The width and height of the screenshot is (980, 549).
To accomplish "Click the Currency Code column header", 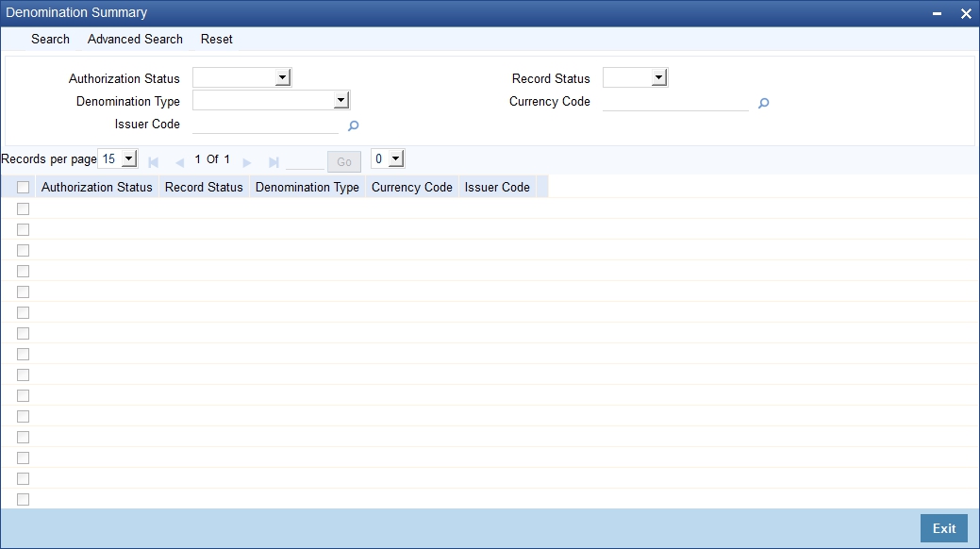I will pos(412,187).
